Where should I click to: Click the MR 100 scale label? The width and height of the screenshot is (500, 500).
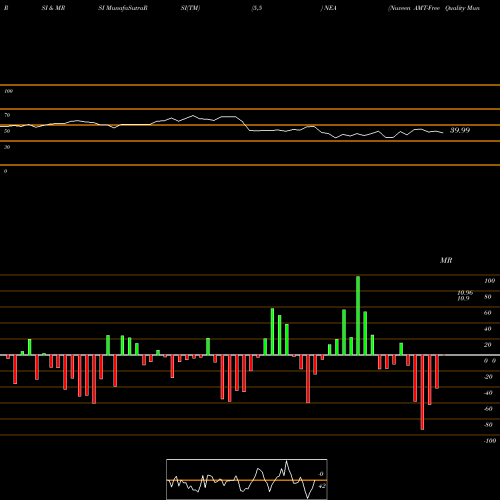pyautogui.click(x=489, y=281)
